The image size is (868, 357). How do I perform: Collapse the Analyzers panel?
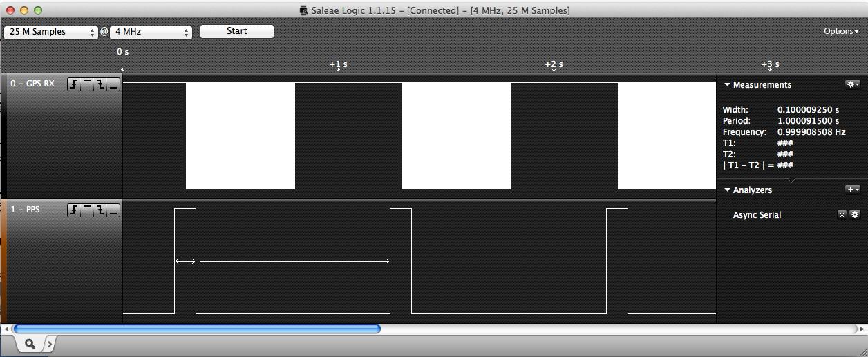(727, 190)
